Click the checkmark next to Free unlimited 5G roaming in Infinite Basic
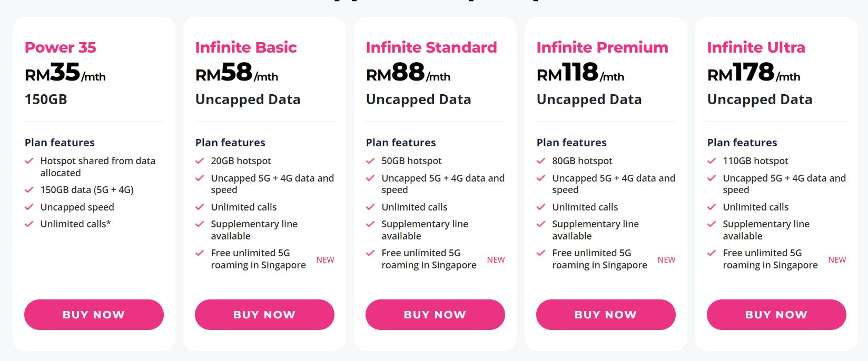 [200, 253]
